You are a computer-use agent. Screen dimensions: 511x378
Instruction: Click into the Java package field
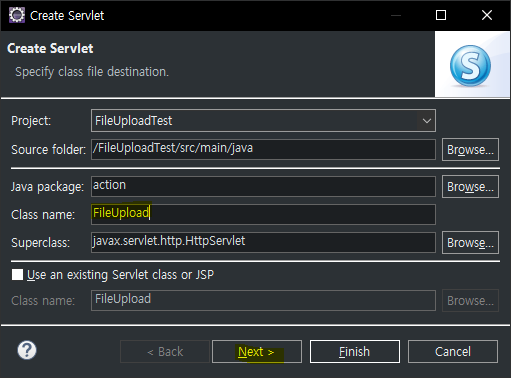tap(263, 186)
